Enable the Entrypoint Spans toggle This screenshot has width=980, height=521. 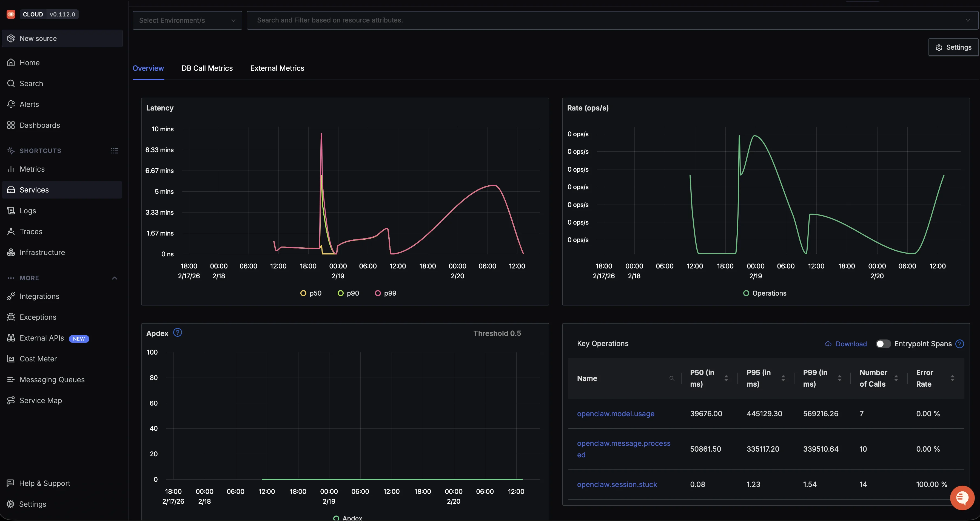click(x=883, y=344)
